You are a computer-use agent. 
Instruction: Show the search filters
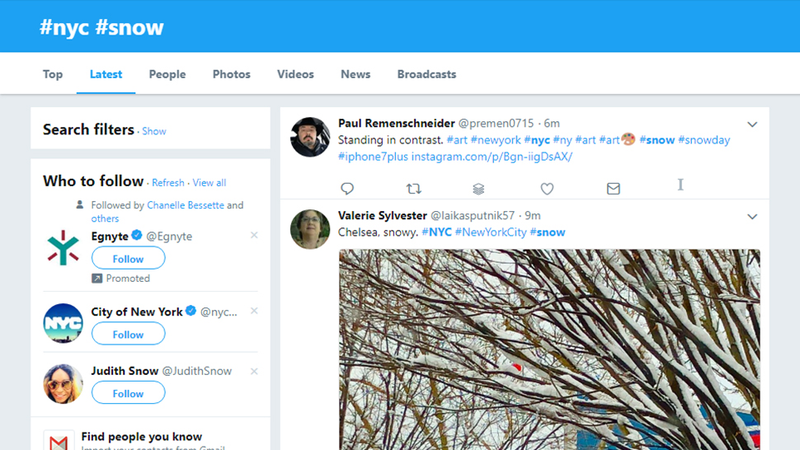coord(154,131)
